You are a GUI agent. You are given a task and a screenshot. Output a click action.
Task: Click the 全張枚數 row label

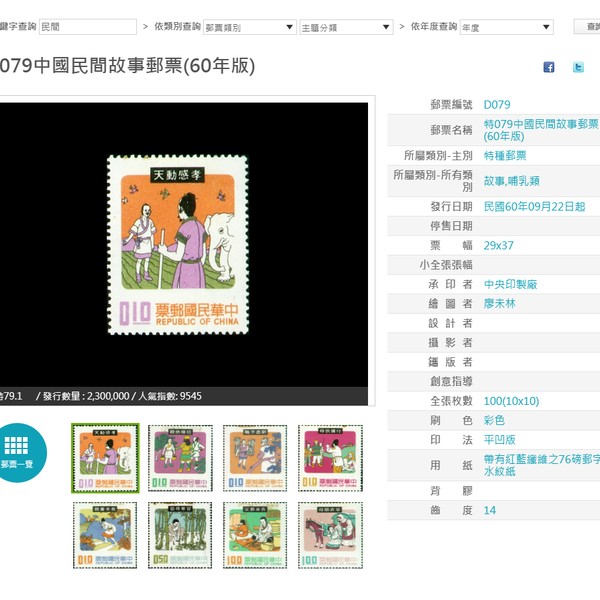point(451,401)
